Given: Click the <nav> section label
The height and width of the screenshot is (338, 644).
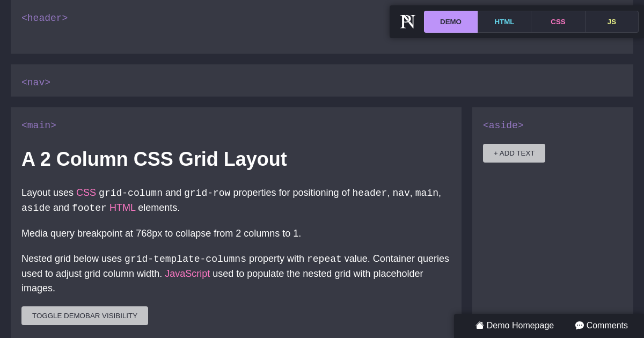Looking at the screenshot, I should point(35,82).
